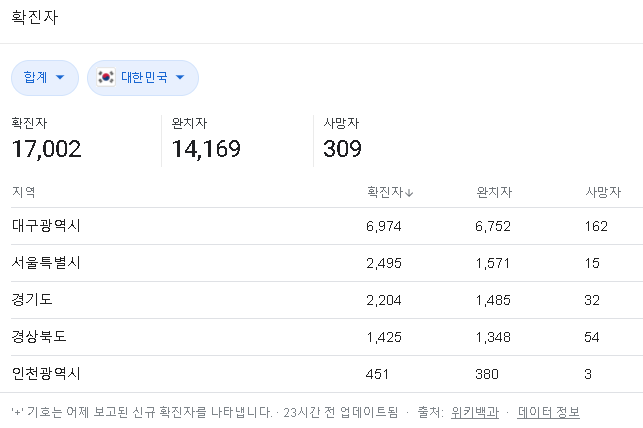Click the sort arrow beside 확진자 column
The width and height of the screenshot is (643, 428).
tap(410, 193)
